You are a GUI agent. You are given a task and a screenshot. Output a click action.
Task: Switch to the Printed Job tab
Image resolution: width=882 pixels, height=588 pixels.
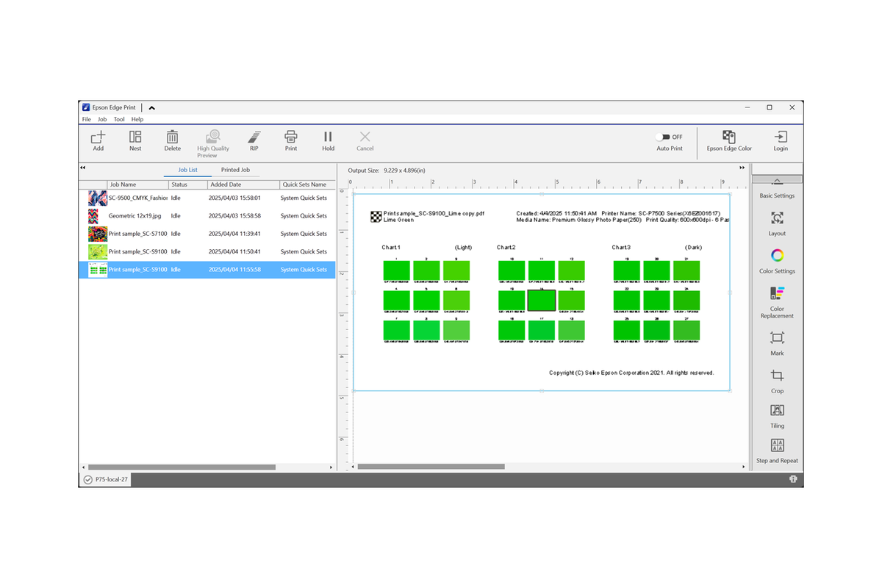pos(235,170)
